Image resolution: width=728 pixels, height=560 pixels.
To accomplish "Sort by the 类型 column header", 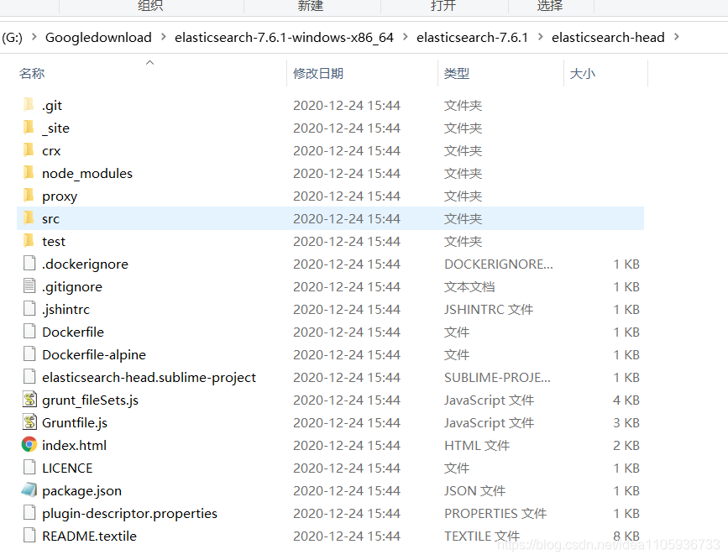I will point(457,73).
